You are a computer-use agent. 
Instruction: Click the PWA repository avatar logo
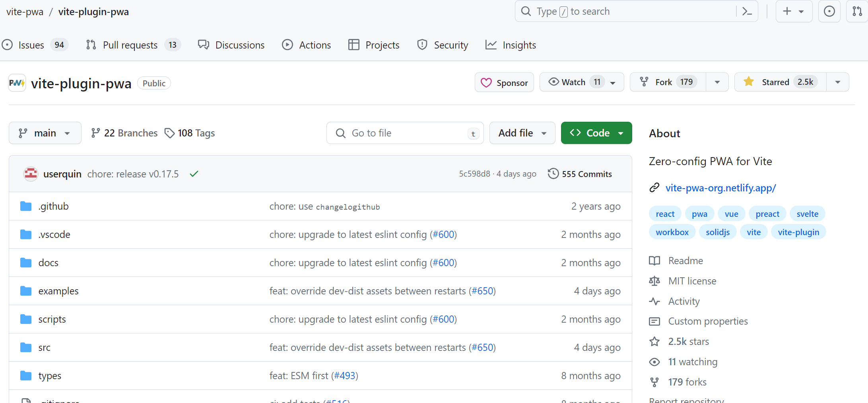17,83
